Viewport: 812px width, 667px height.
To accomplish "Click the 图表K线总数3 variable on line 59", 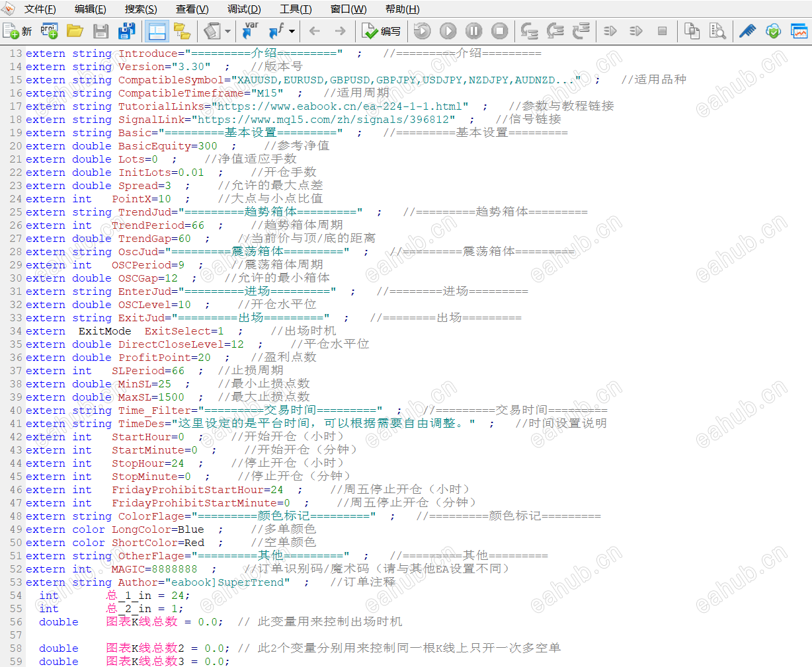I will (145, 661).
